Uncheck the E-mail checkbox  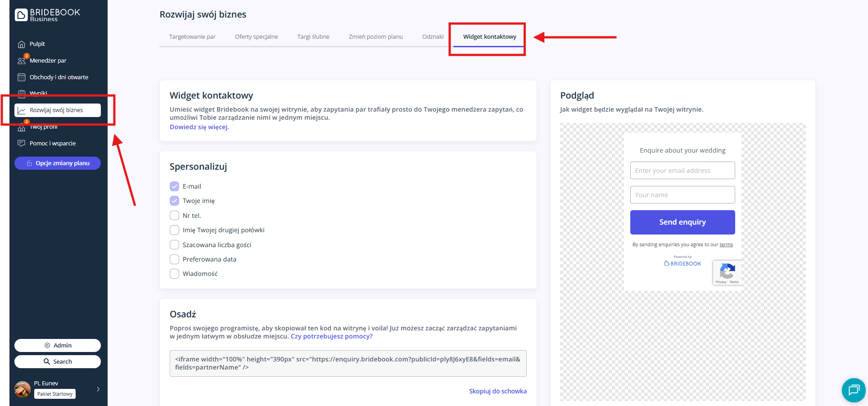pyautogui.click(x=175, y=186)
